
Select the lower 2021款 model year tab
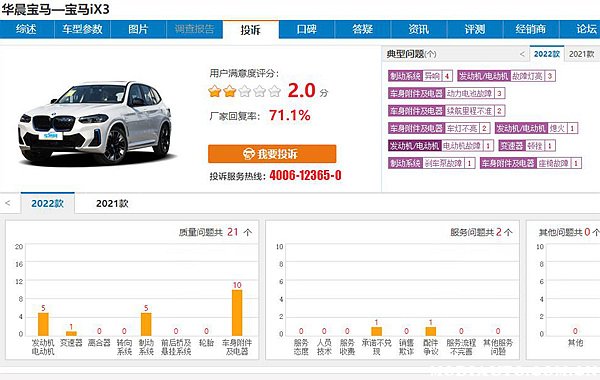[112, 203]
